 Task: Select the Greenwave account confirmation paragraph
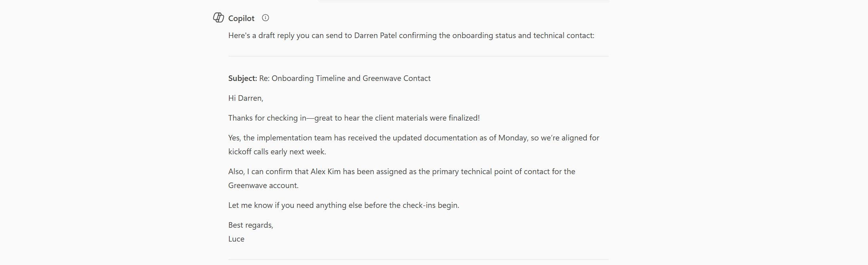point(401,178)
